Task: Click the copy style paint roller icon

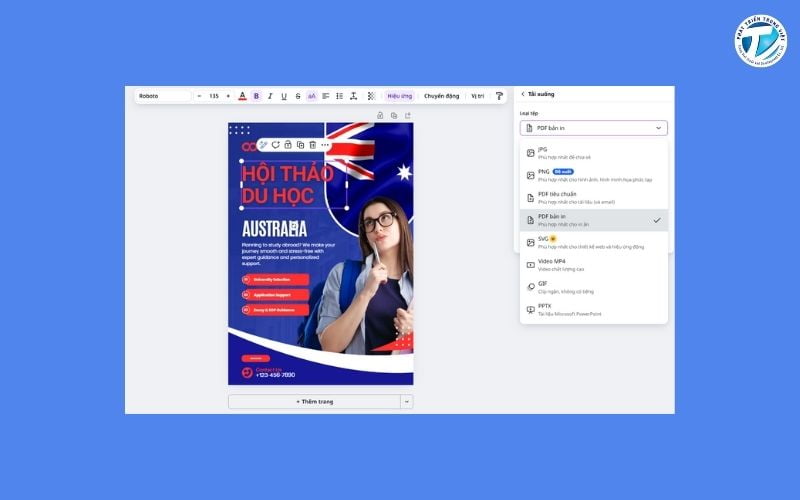Action: pyautogui.click(x=499, y=96)
